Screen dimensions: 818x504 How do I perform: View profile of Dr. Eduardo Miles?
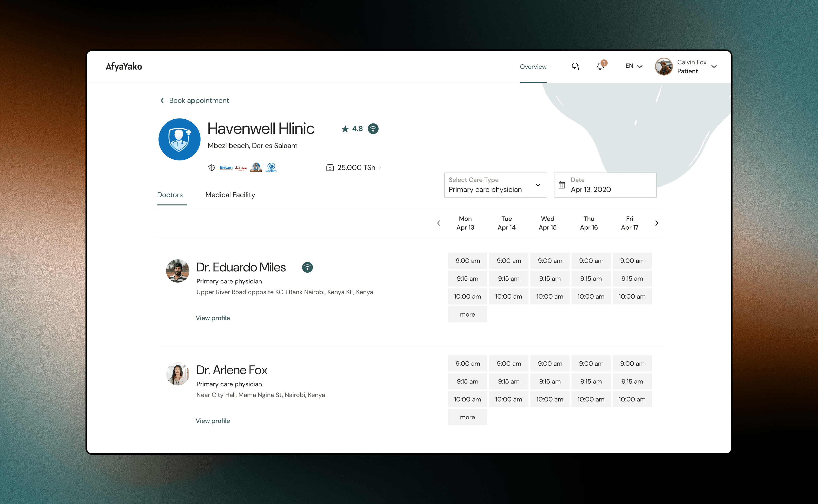(213, 318)
